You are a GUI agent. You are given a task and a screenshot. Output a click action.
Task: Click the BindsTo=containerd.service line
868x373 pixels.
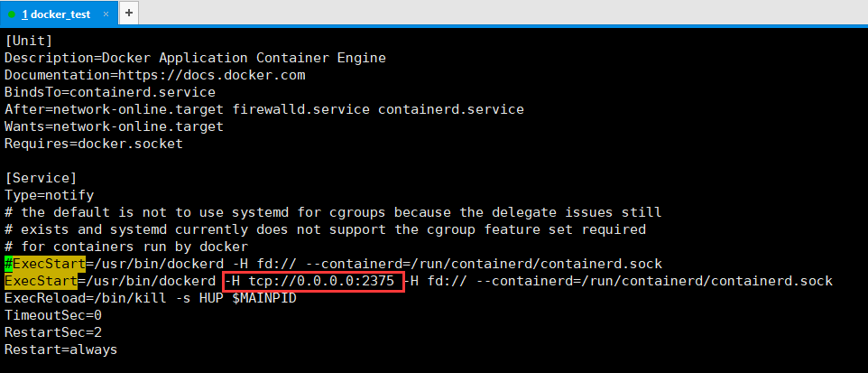tap(110, 92)
